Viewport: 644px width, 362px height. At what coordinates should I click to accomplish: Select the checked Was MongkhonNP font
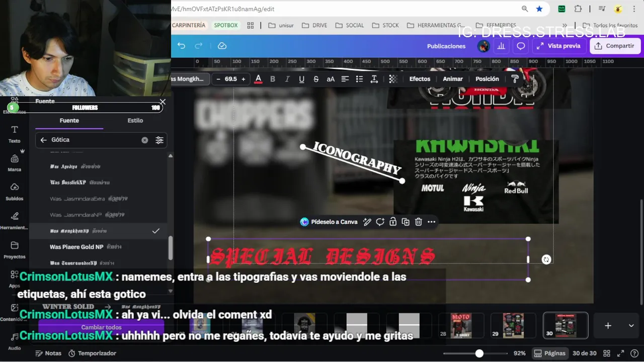point(98,231)
